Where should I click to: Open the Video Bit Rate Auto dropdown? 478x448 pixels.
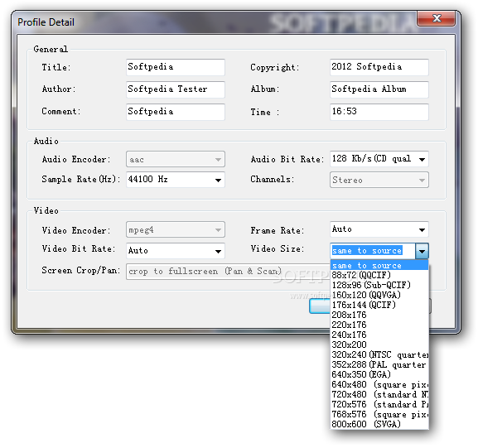tap(176, 251)
